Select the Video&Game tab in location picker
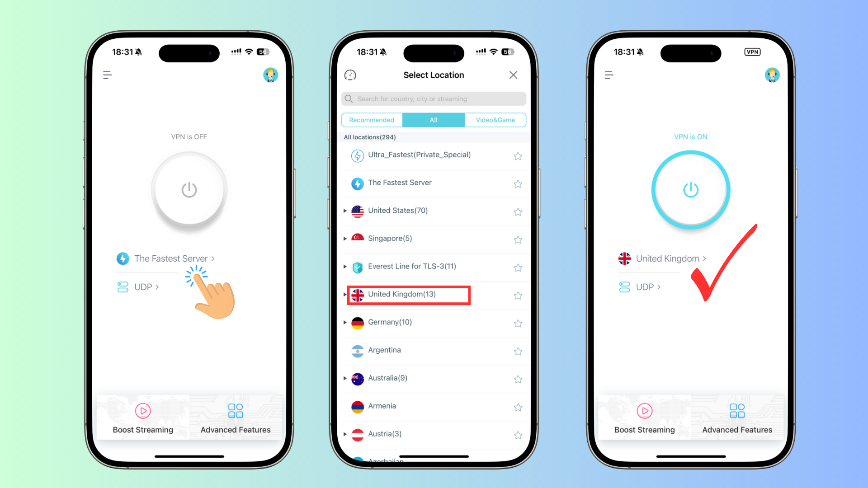Image resolution: width=868 pixels, height=488 pixels. [495, 120]
